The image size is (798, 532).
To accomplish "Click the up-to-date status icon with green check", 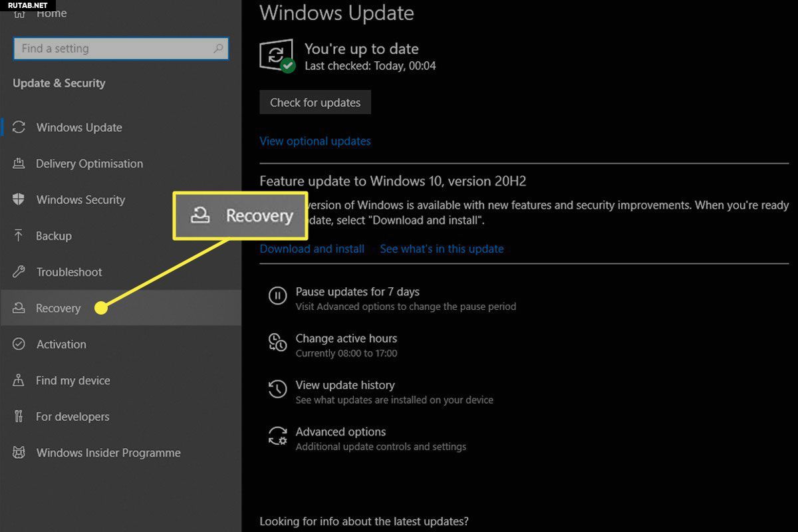I will click(x=277, y=57).
